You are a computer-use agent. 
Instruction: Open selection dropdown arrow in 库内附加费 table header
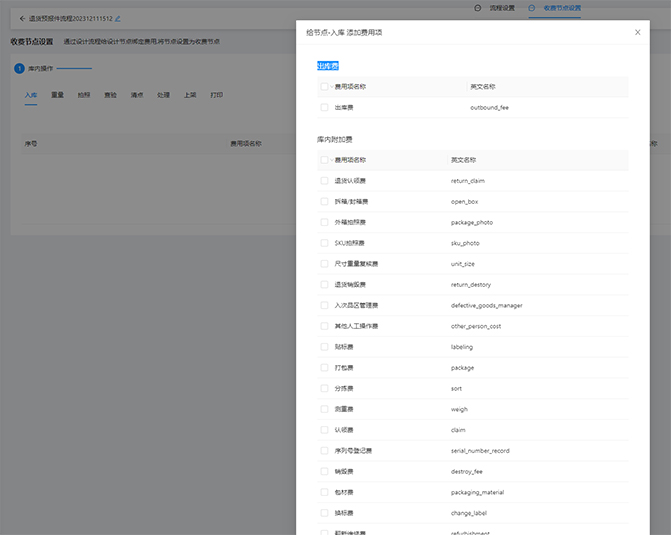pos(332,160)
